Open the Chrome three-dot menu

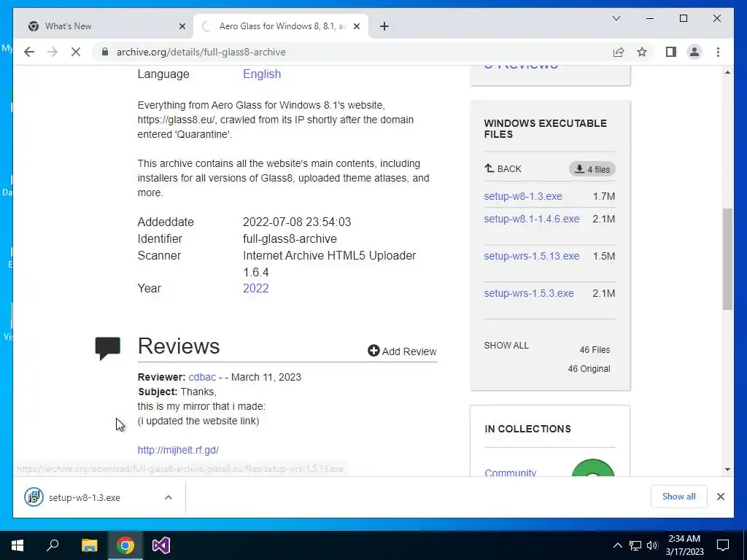tap(718, 52)
